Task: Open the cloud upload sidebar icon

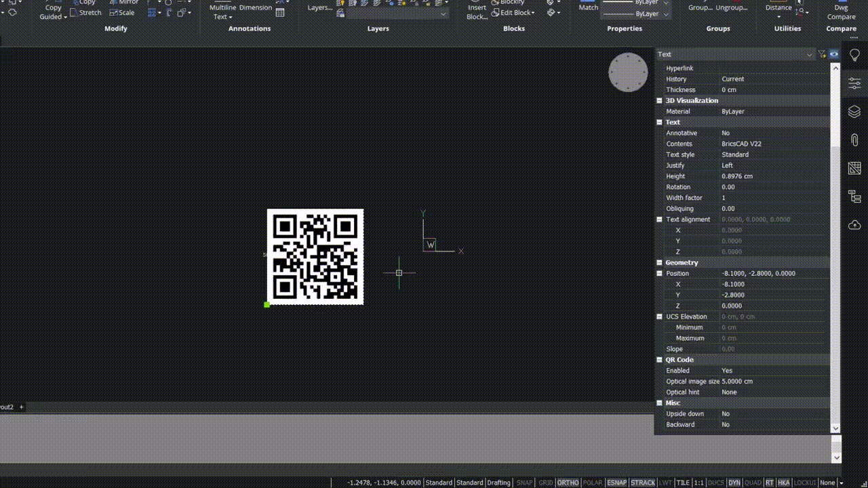Action: click(854, 225)
